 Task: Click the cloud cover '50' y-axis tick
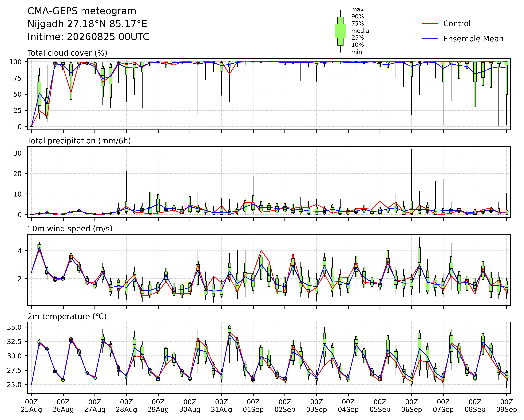(18, 94)
